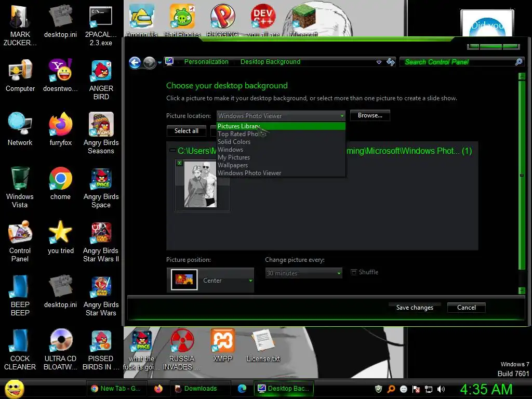Click the Browse... button
This screenshot has height=399, width=532.
pyautogui.click(x=370, y=115)
